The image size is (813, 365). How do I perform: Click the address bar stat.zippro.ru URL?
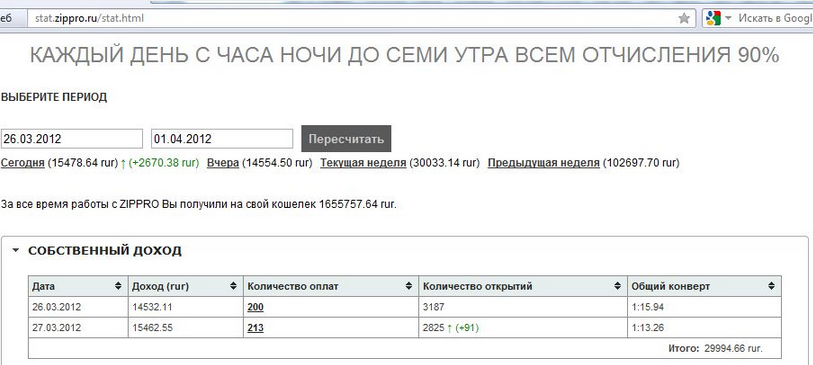click(x=89, y=19)
